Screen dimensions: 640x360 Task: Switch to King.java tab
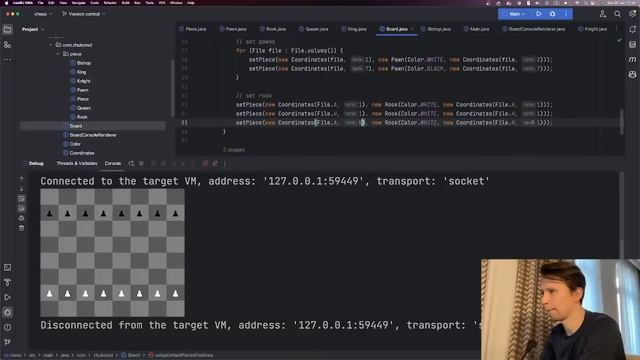click(353, 29)
